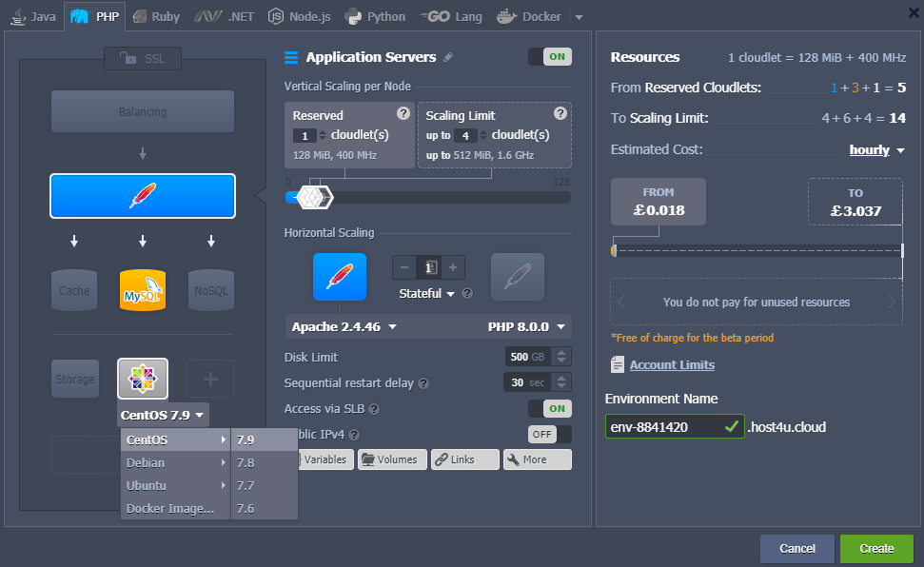924x567 pixels.
Task: Increase the node count with plus
Action: [x=453, y=267]
